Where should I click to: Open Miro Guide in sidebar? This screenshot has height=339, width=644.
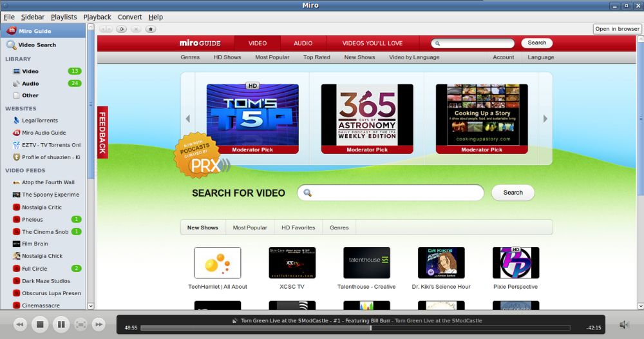pos(43,31)
